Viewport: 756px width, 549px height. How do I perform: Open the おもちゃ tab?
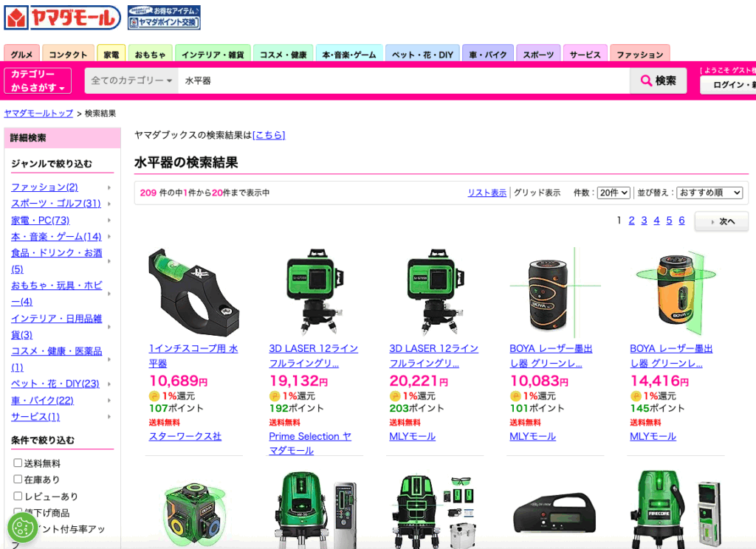tap(150, 54)
